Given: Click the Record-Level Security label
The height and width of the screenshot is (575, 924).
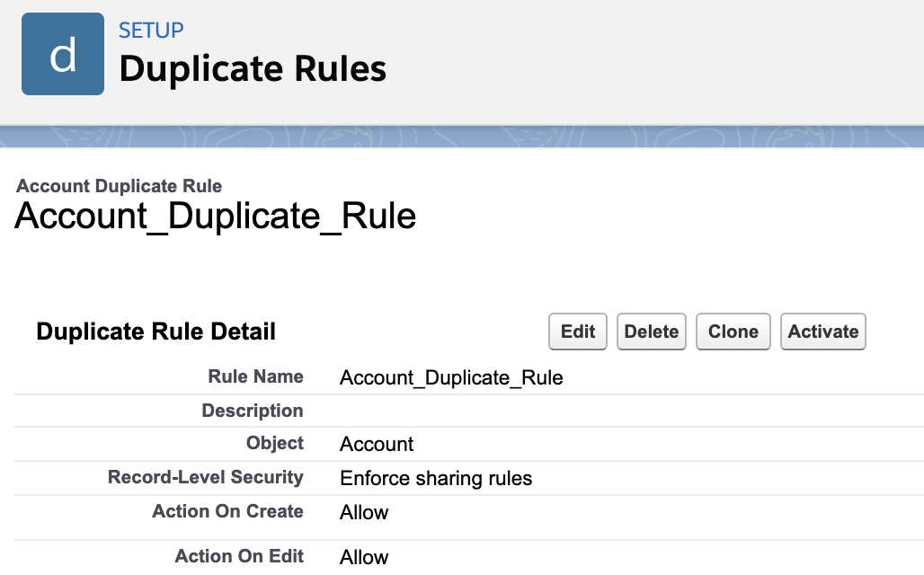Looking at the screenshot, I should (x=205, y=478).
